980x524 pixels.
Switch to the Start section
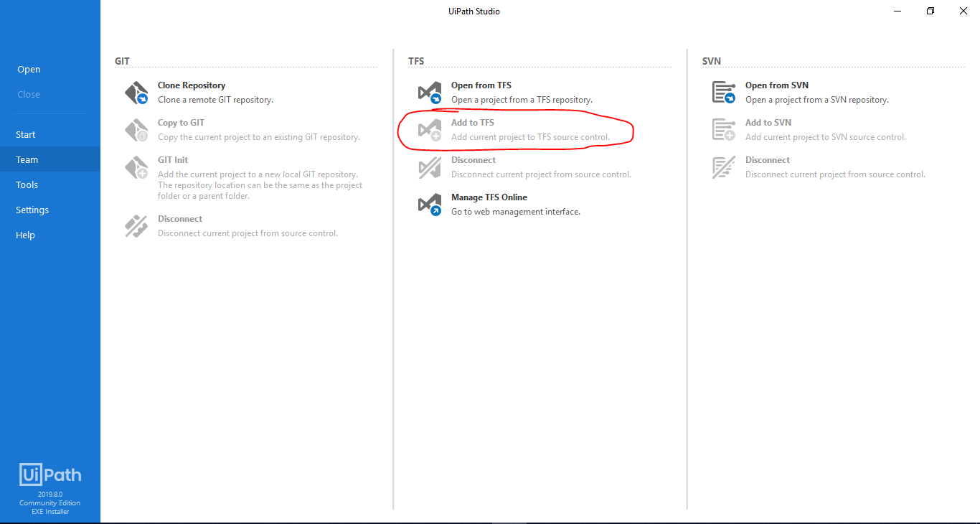[x=25, y=134]
